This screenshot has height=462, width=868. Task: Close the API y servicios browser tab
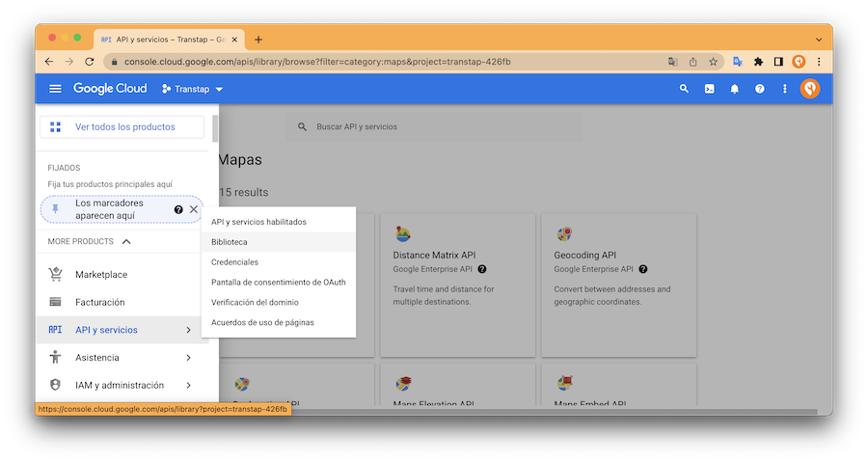[234, 40]
